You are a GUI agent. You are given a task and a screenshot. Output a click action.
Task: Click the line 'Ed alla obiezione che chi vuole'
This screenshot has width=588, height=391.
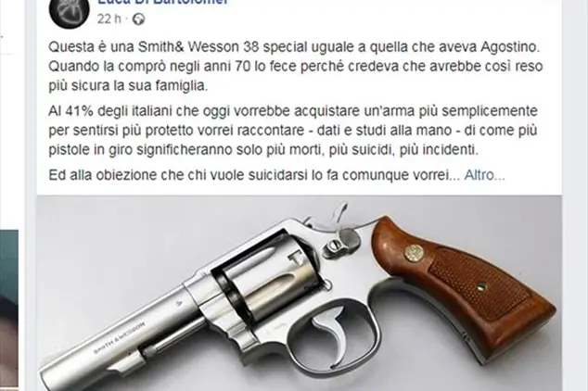pos(249,175)
